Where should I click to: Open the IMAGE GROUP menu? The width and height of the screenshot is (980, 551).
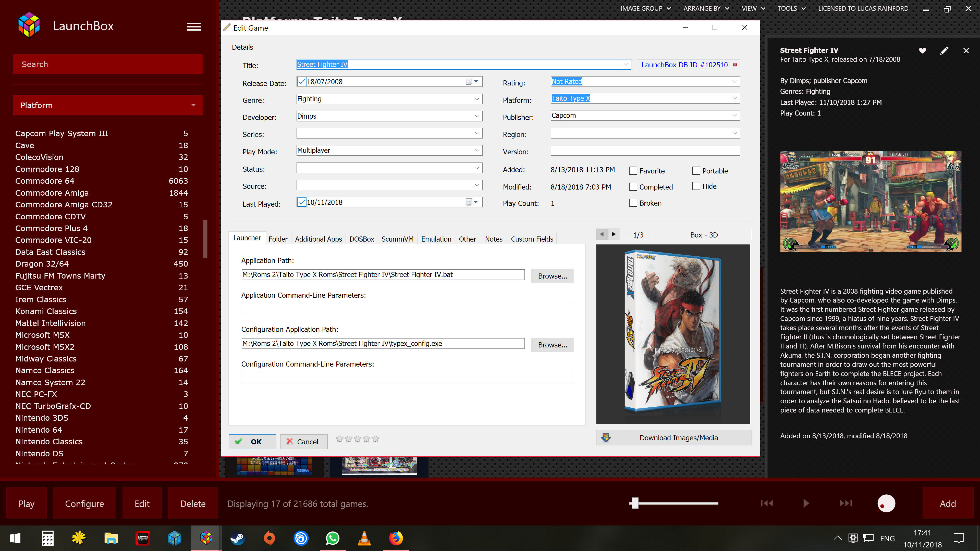(x=646, y=8)
